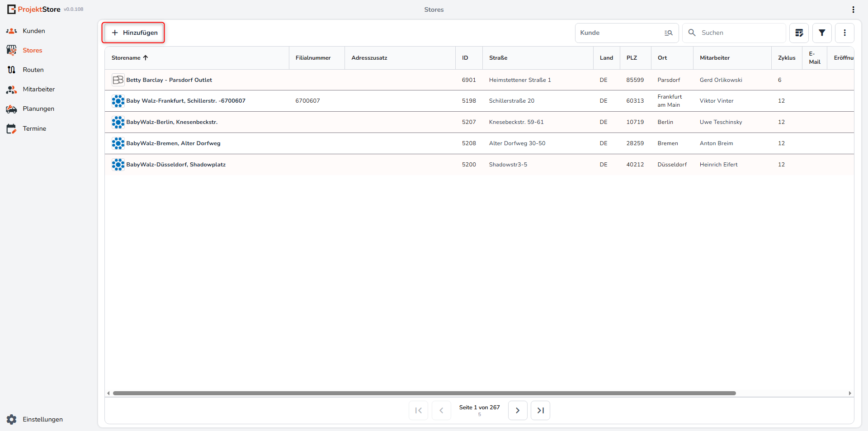Select store name BabyWalz-Düsseldorf, Shadowplatz
The width and height of the screenshot is (868, 431).
(x=176, y=165)
